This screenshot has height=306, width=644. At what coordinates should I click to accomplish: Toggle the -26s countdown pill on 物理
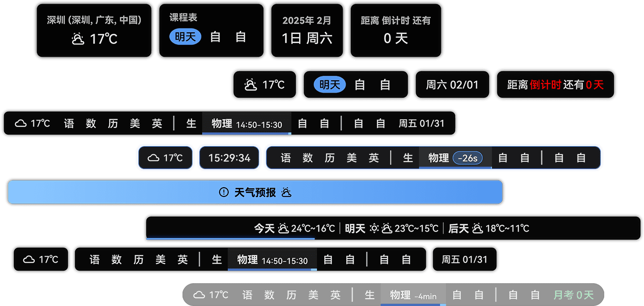[x=468, y=158]
